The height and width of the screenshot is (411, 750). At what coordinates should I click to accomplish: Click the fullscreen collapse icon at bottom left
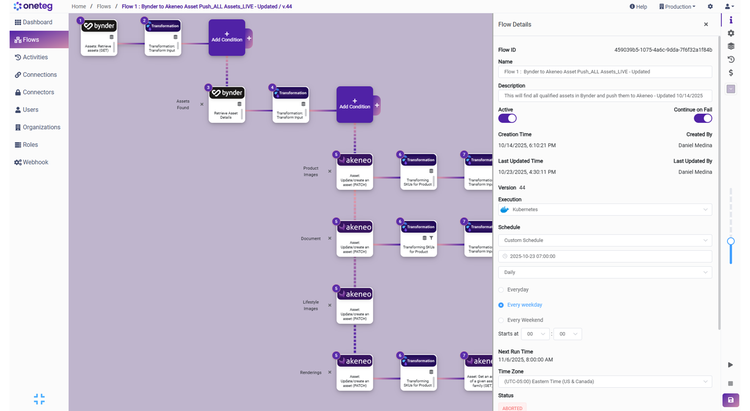click(x=39, y=398)
